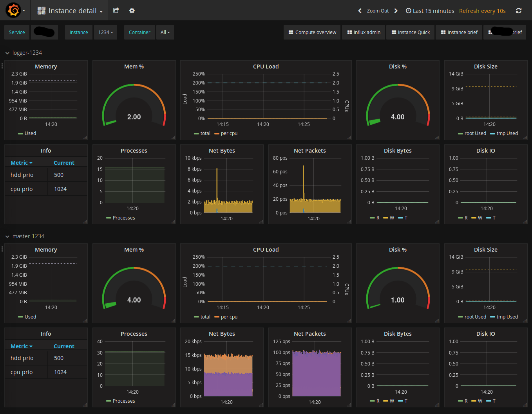The width and height of the screenshot is (532, 414).
Task: Sort master-1234 Info table by Metric
Action: point(22,346)
